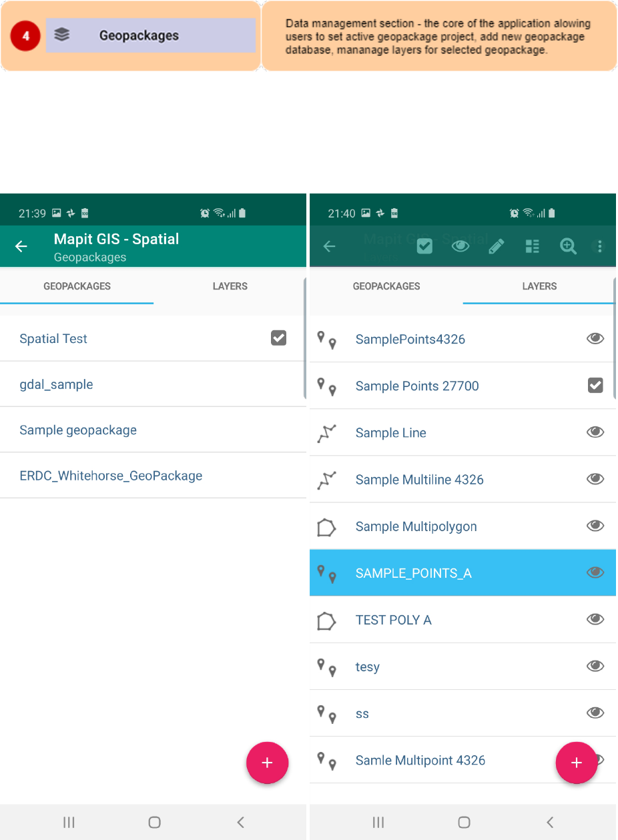Select the Sample Multipolygon layer name
Screen dimensions: 618x840
(x=416, y=526)
